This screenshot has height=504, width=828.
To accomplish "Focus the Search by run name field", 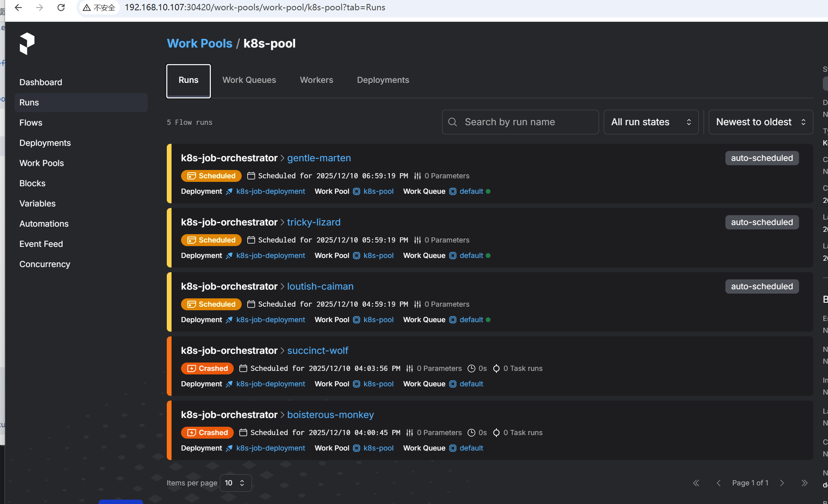I will [x=527, y=122].
